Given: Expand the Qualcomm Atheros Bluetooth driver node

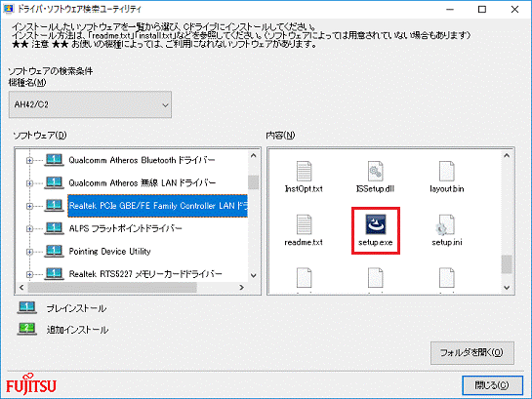Looking at the screenshot, I should 29,160.
